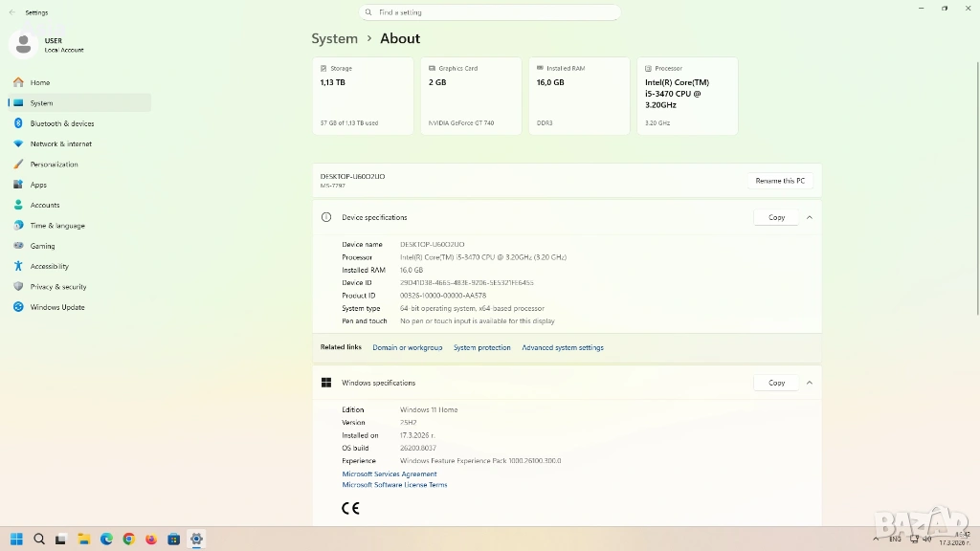Open Google Chrome from the taskbar
The image size is (980, 551).
129,539
